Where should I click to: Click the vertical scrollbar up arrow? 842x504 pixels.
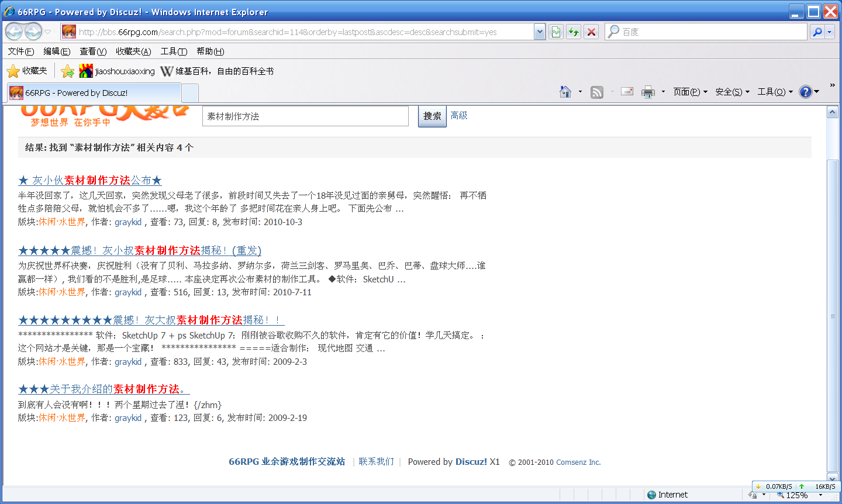833,112
